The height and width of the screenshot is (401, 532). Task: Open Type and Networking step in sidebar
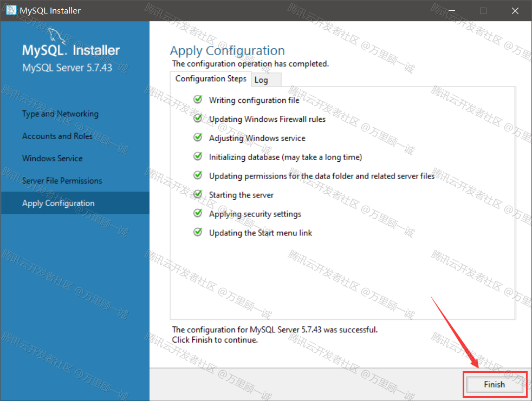[x=60, y=114]
